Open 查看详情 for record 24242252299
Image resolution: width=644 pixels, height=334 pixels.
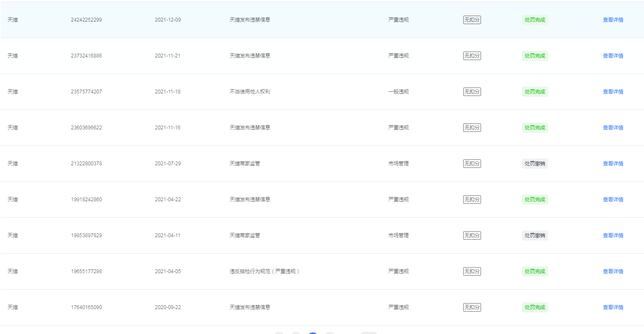[x=613, y=20]
